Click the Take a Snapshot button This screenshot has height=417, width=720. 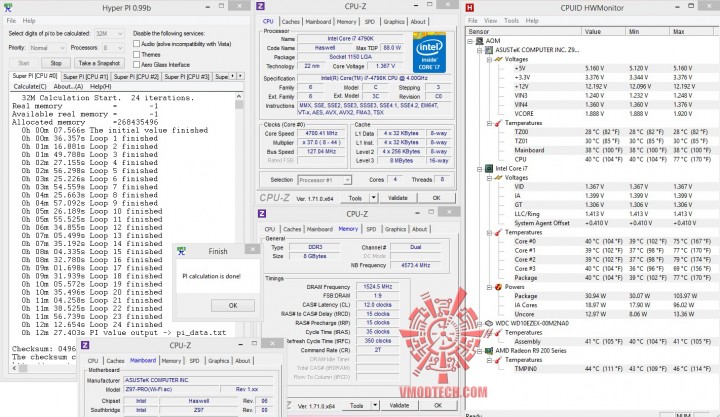pyautogui.click(x=99, y=63)
